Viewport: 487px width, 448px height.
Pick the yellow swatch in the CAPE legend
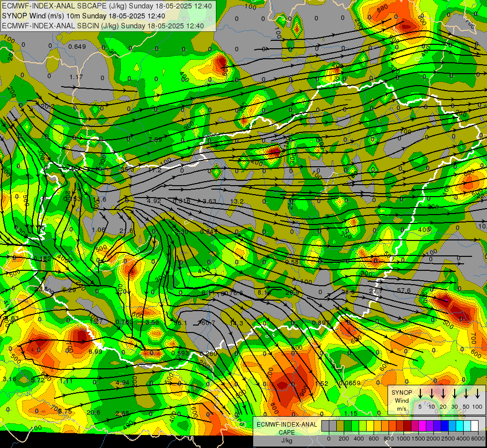370,426
